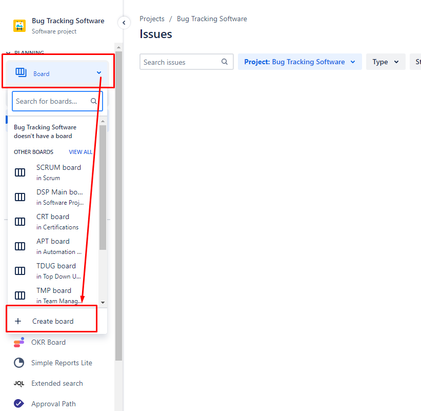Select CRT board in Certifications
Screen dimensions: 421x411
tap(53, 222)
